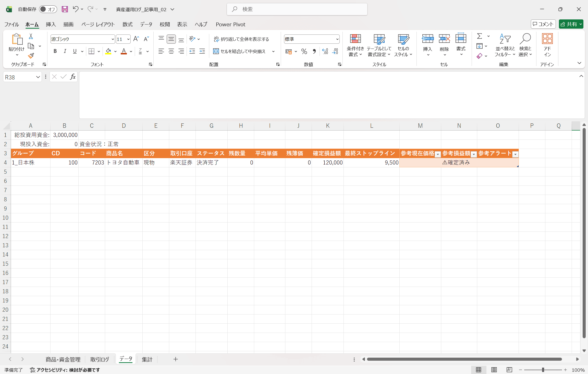Toggle wrap text (折り返して全体を表示する)
The height and width of the screenshot is (374, 588).
click(241, 39)
